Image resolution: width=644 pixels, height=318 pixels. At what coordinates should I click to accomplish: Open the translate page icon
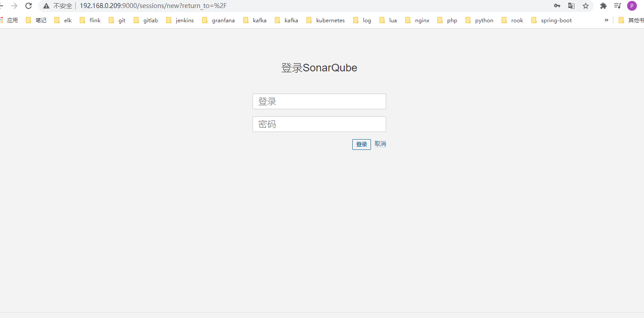pyautogui.click(x=571, y=6)
